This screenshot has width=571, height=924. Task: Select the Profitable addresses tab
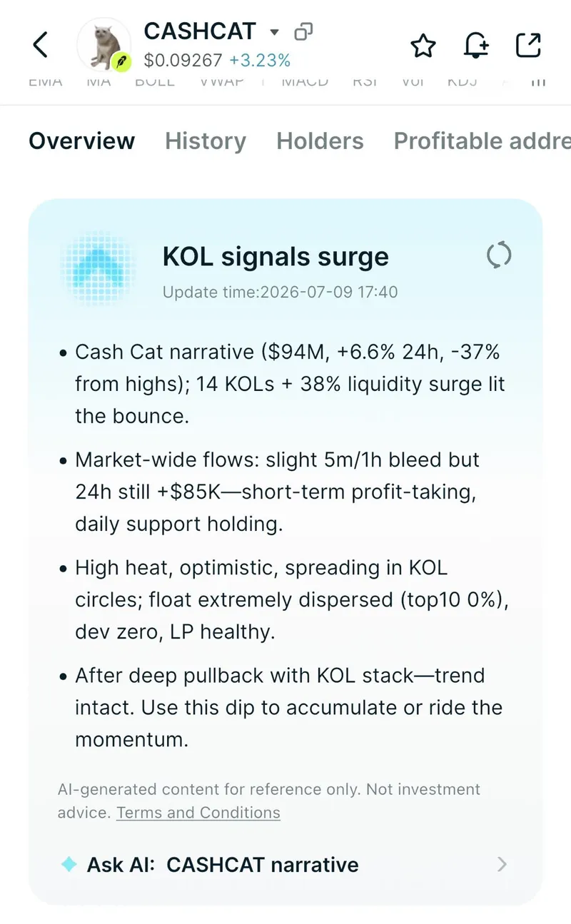(482, 141)
